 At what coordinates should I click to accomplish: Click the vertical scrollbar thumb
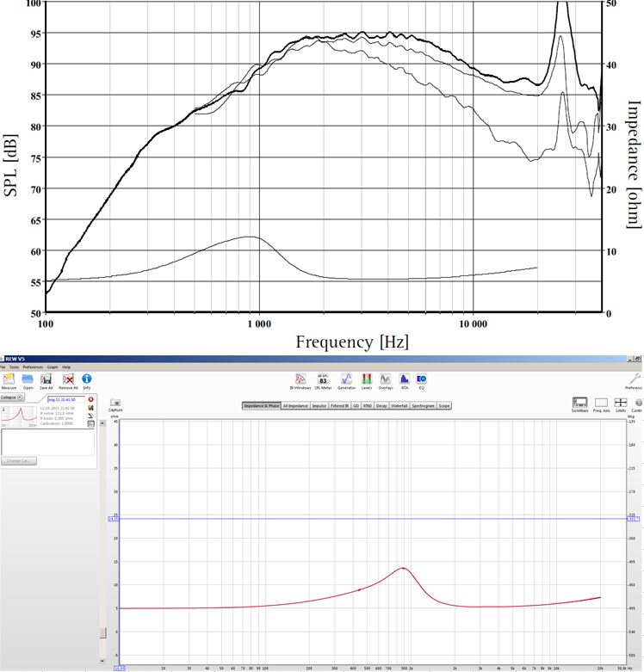pyautogui.click(x=102, y=633)
